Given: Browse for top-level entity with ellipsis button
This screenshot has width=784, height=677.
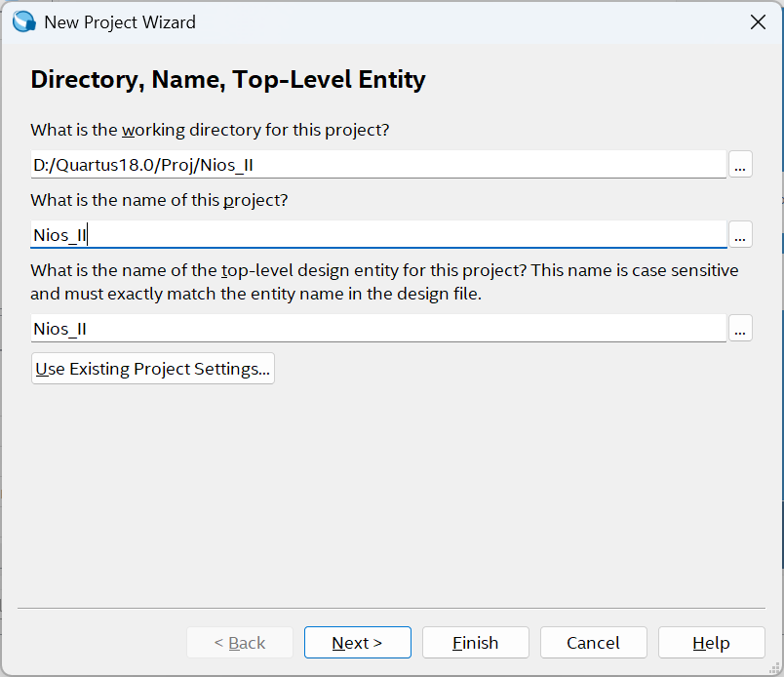Looking at the screenshot, I should tap(740, 328).
